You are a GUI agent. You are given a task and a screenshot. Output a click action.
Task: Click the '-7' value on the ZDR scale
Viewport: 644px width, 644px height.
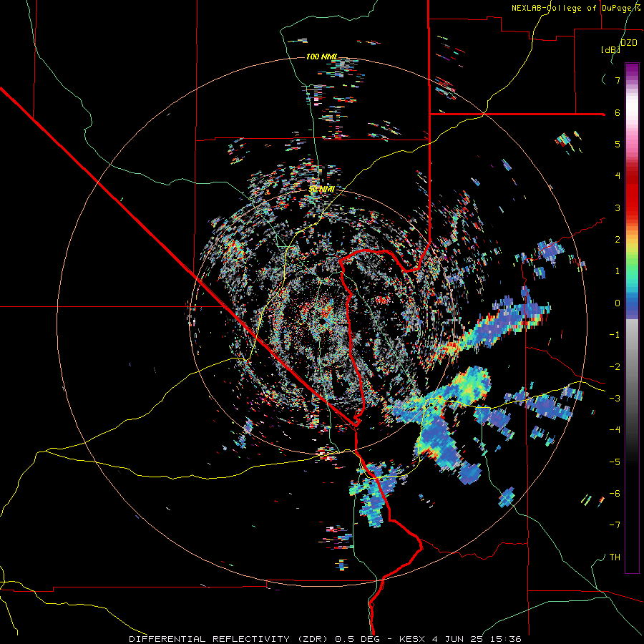(615, 525)
